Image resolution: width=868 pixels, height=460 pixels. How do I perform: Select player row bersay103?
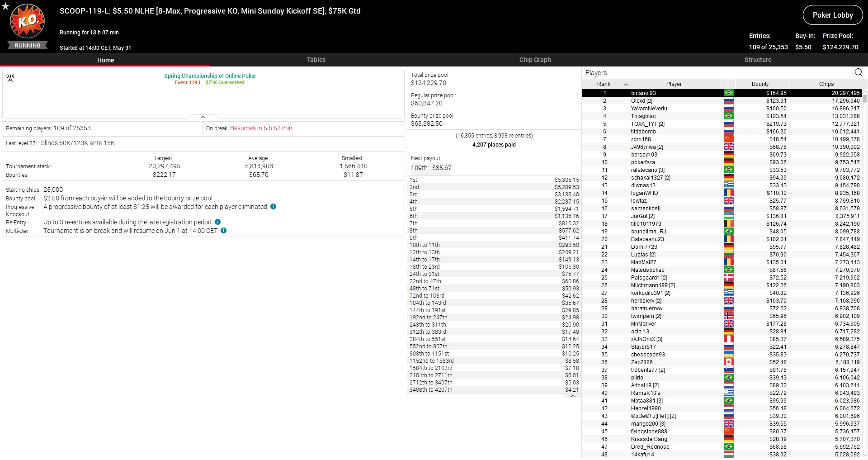722,155
